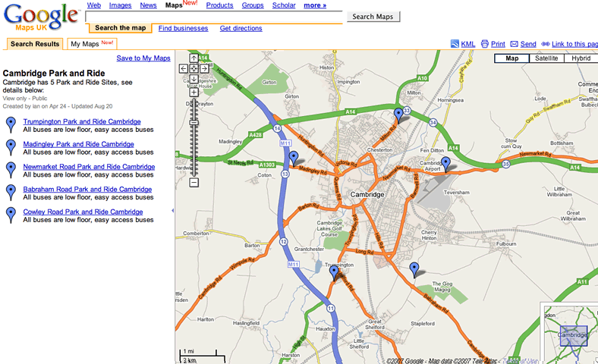Open Trumpington Park and Ride Cambridge link
Image resolution: width=598 pixels, height=364 pixels.
(82, 121)
